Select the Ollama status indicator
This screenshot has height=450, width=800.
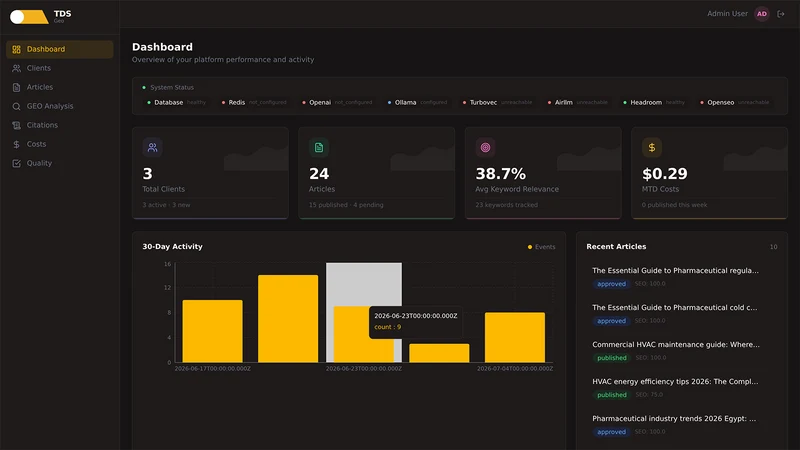(x=417, y=103)
